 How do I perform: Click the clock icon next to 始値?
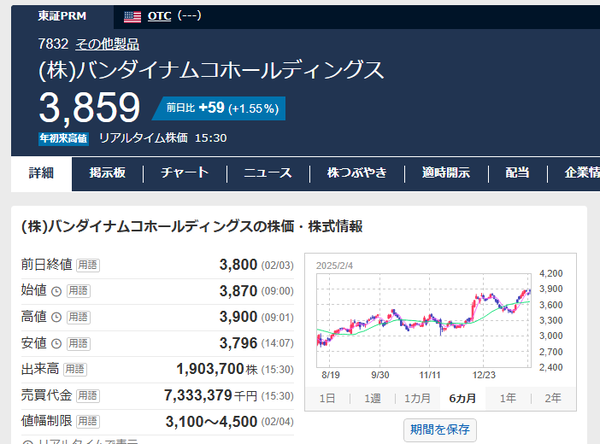pyautogui.click(x=56, y=292)
